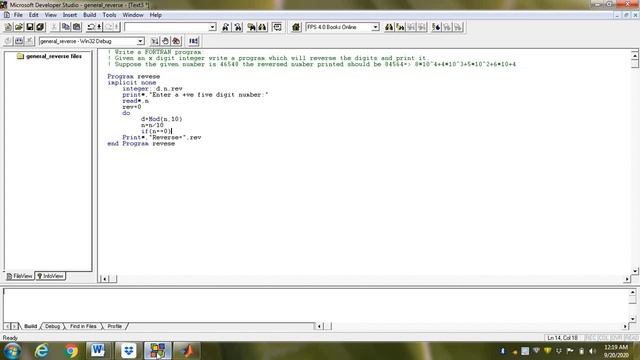Open the File menu
Screen dimensions: 640x360
point(18,15)
